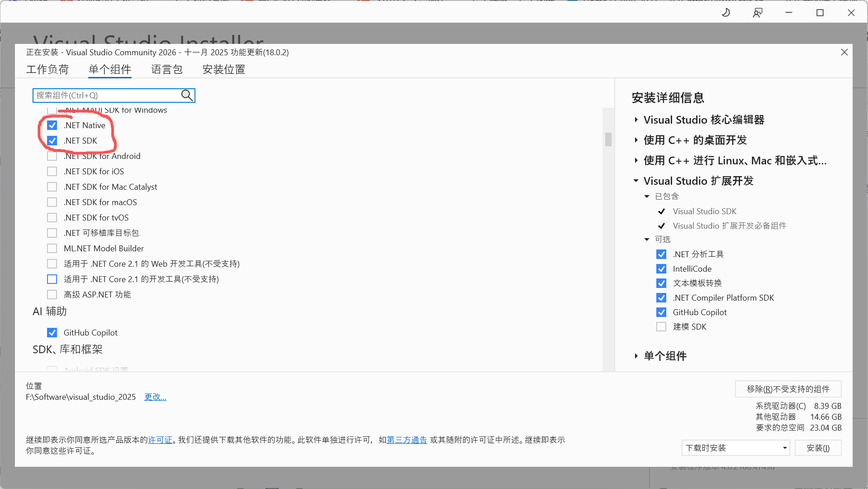Image resolution: width=868 pixels, height=489 pixels.
Task: Go to the 安装位置 tab
Action: click(224, 69)
